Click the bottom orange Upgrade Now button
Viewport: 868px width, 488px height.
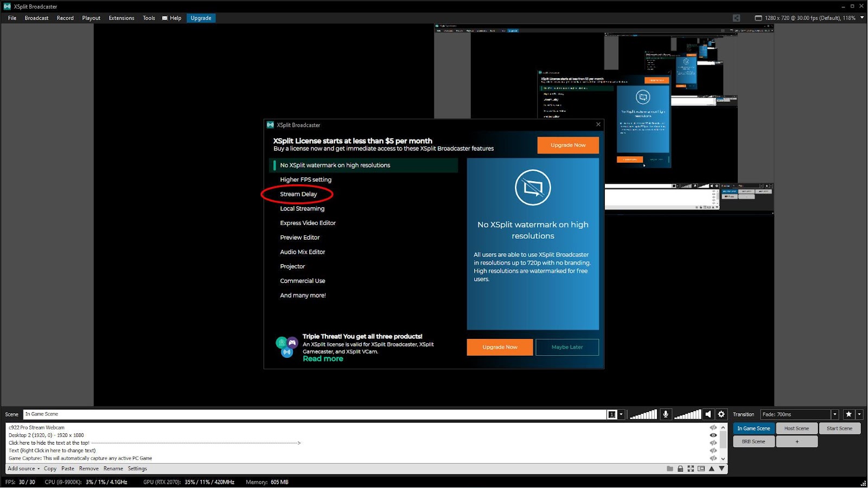coord(500,347)
